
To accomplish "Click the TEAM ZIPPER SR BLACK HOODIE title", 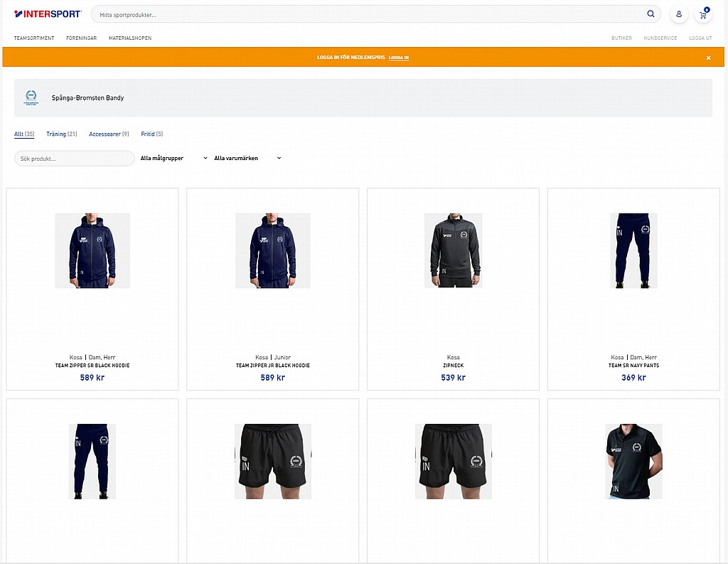I will 92,366.
